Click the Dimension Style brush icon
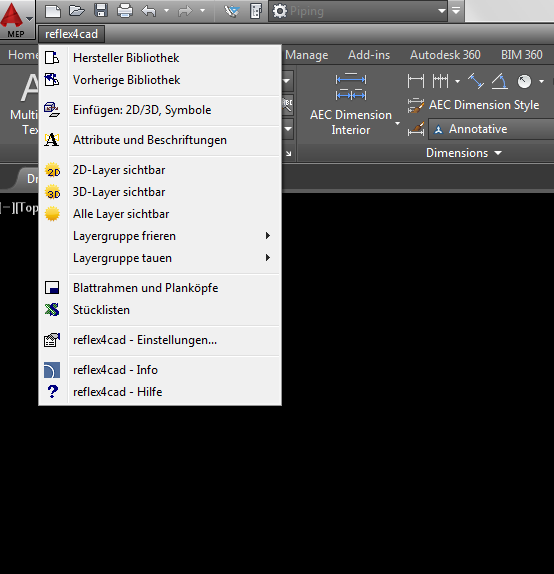This screenshot has height=574, width=554. [x=416, y=129]
